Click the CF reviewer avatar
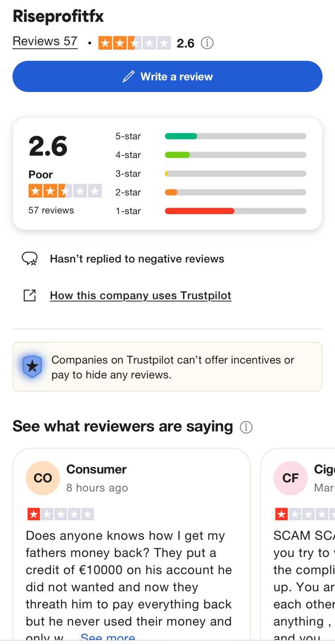The image size is (335, 644). pos(290,478)
